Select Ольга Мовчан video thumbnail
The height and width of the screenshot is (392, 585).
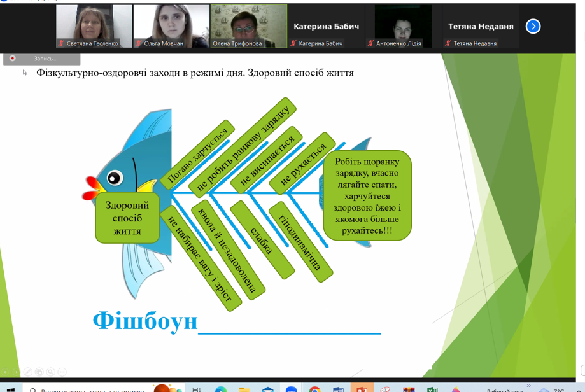[x=171, y=27]
